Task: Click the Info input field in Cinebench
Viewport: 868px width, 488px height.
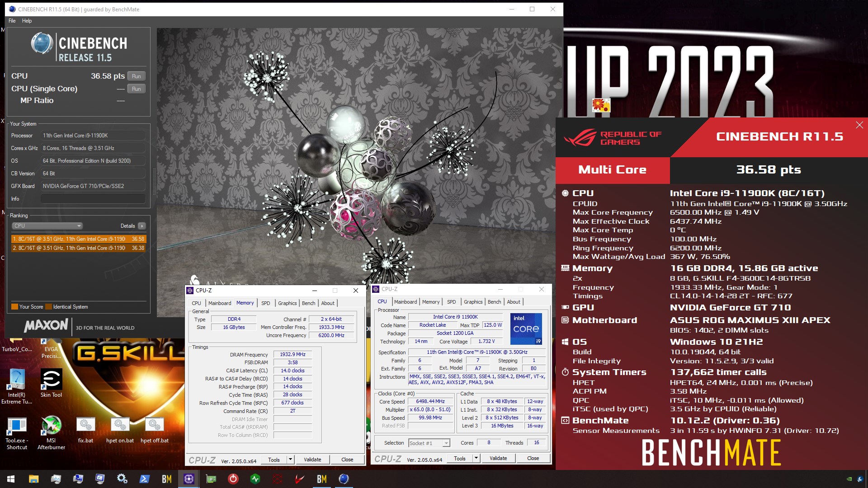Action: coord(93,199)
